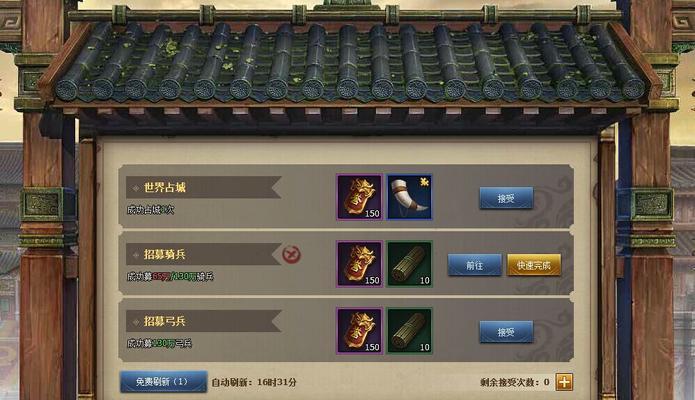The height and width of the screenshot is (400, 695).
Task: Click the yellow 快速完成 button
Action: click(534, 265)
